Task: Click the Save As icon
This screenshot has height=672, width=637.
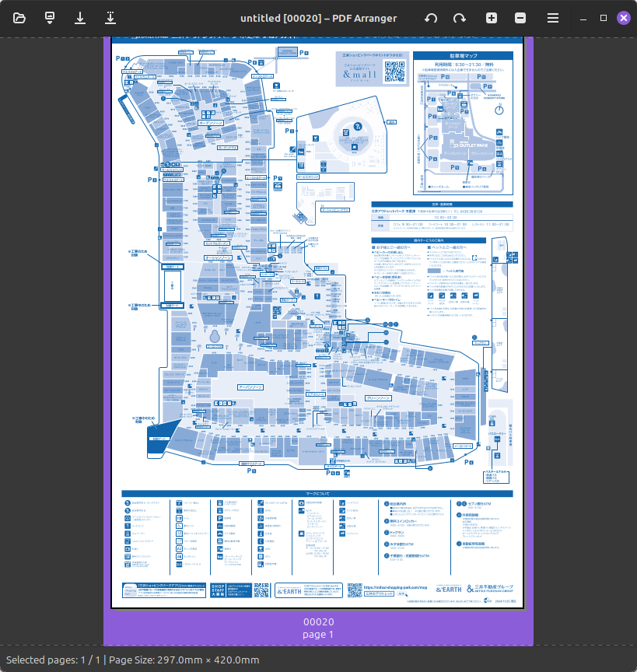Action: (x=110, y=18)
